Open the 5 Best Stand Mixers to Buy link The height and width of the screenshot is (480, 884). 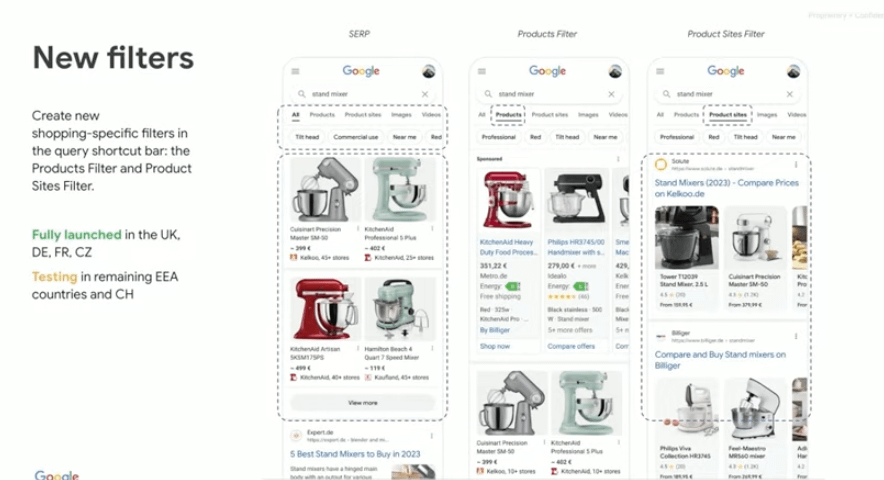pos(355,454)
